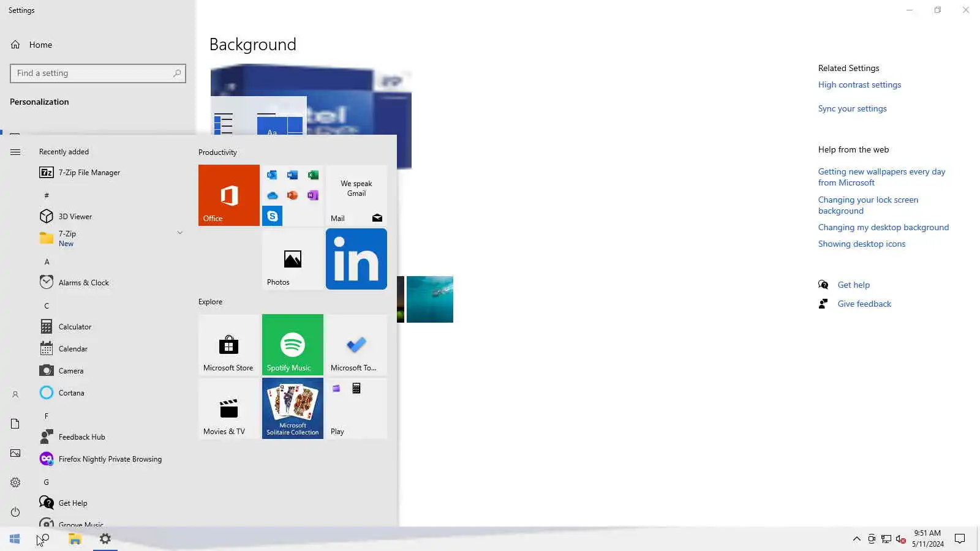Image resolution: width=980 pixels, height=551 pixels.
Task: Open Getting new wallpapers every day link
Action: click(x=881, y=178)
